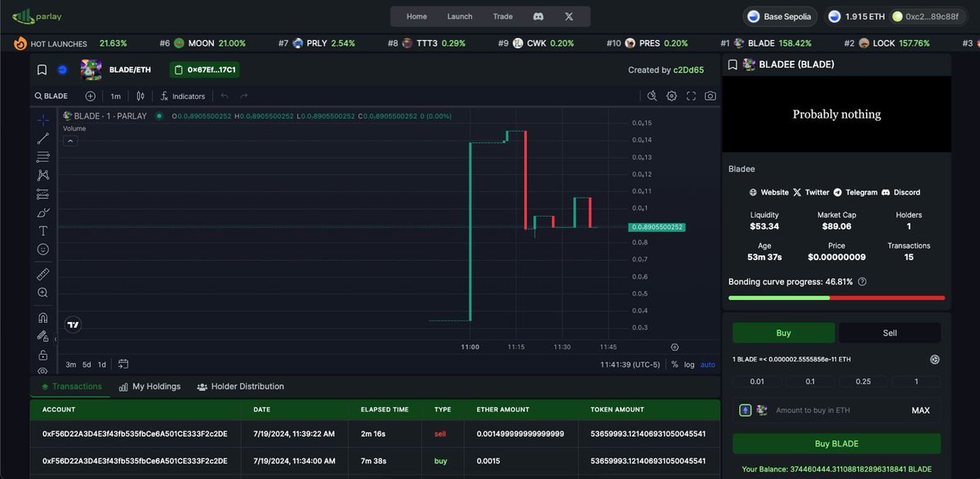The image size is (980, 479).
Task: Focus the Amount to buy in ETH field
Action: (x=836, y=410)
